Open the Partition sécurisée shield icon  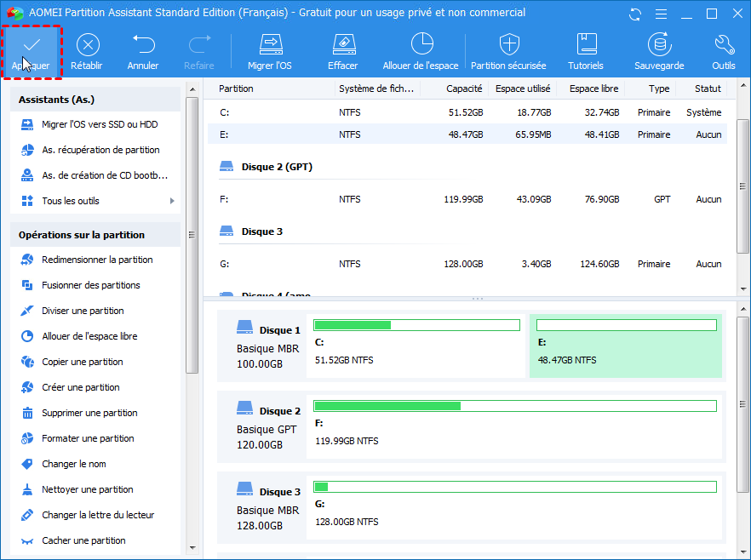[508, 46]
